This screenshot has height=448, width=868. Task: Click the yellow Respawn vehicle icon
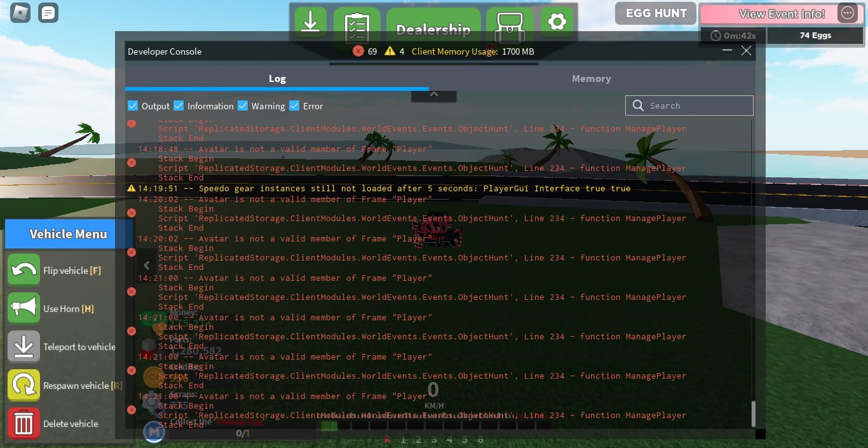click(x=24, y=386)
